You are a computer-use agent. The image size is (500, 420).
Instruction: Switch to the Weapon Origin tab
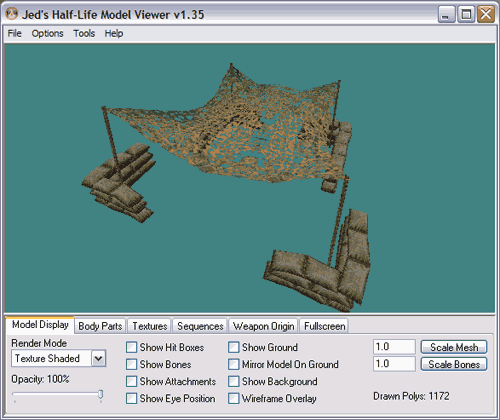(x=263, y=326)
